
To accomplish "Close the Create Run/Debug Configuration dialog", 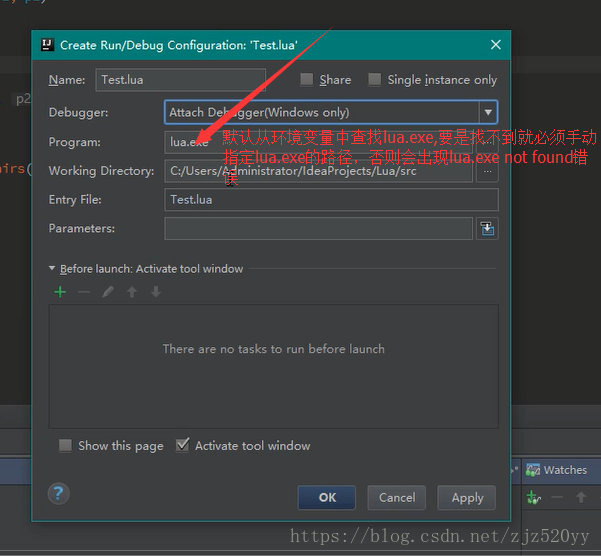I will tap(496, 45).
